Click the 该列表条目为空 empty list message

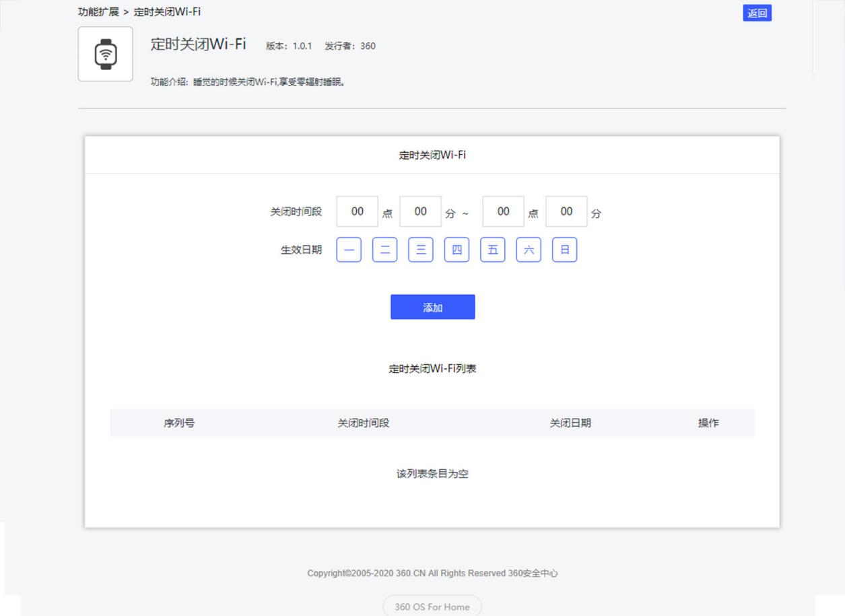click(x=432, y=473)
